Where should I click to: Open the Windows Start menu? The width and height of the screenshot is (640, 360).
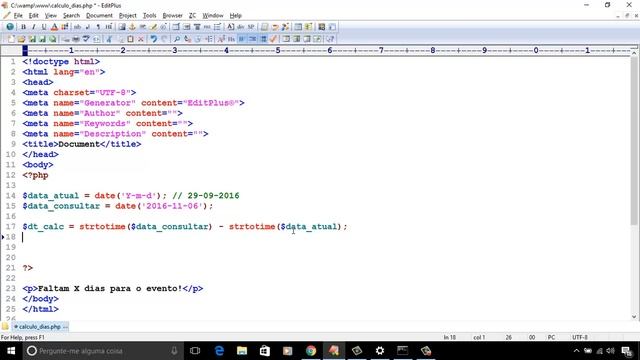pos(11,351)
